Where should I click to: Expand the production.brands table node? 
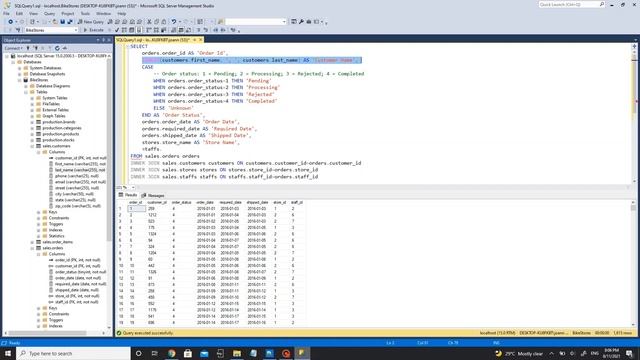32,122
